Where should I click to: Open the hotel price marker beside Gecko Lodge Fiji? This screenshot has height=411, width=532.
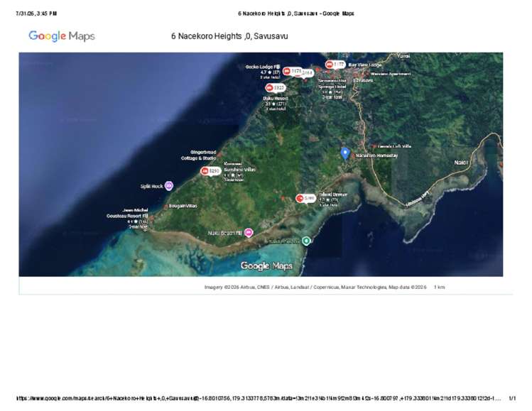click(x=293, y=71)
